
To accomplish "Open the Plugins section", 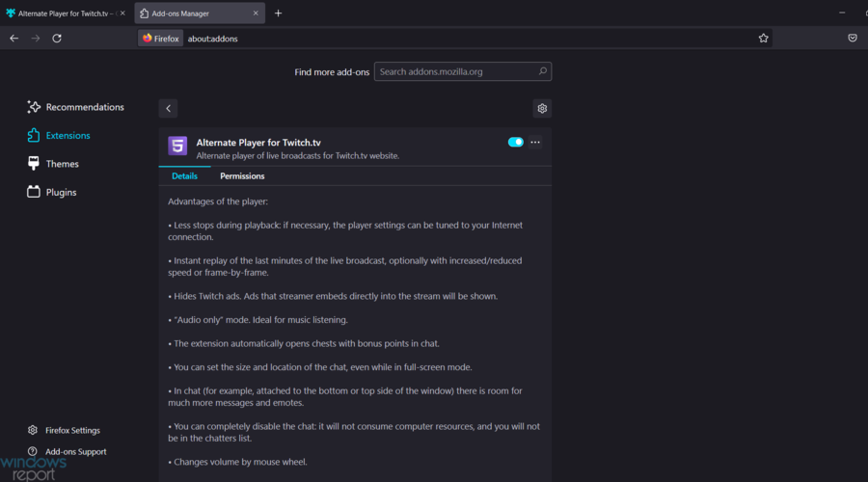I will pos(52,192).
